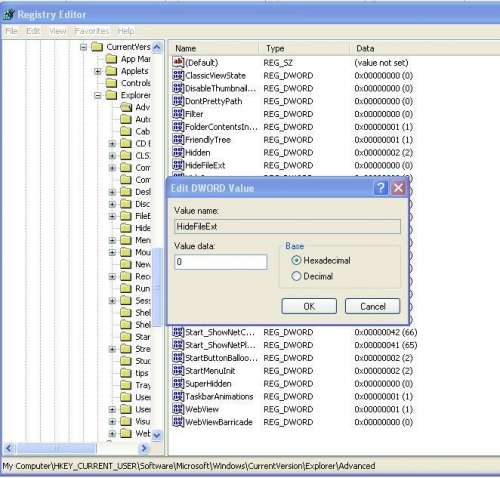Screen dimensions: 500x478
Task: Open the Edit menu
Action: [33, 31]
